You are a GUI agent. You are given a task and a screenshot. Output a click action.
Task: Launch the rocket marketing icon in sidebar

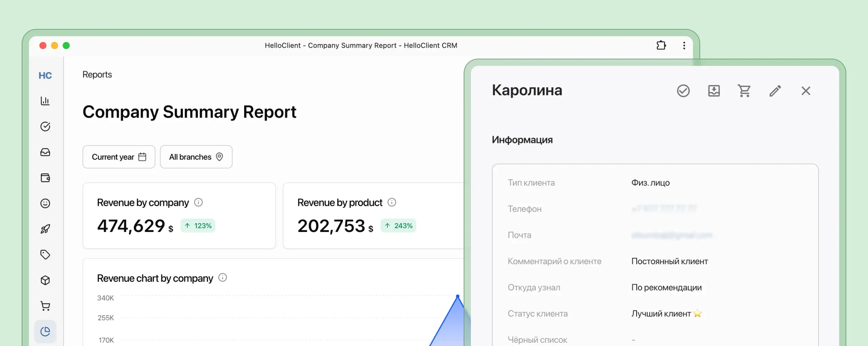(45, 229)
